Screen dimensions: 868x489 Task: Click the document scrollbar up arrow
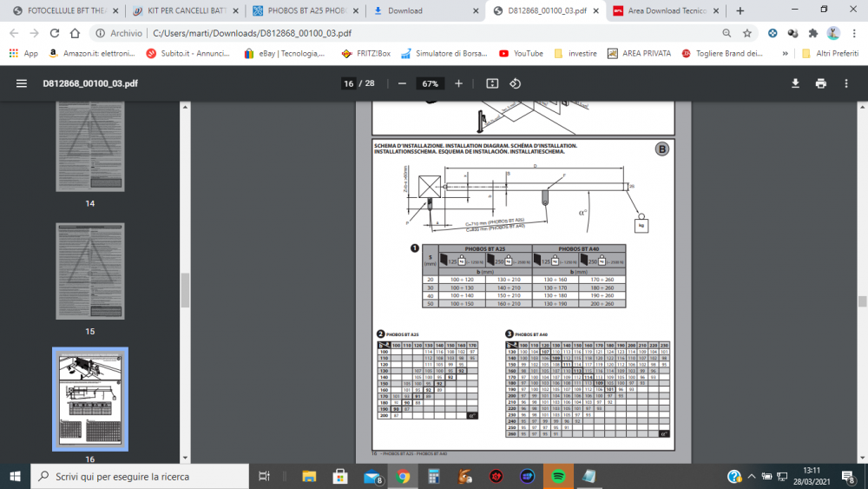863,106
